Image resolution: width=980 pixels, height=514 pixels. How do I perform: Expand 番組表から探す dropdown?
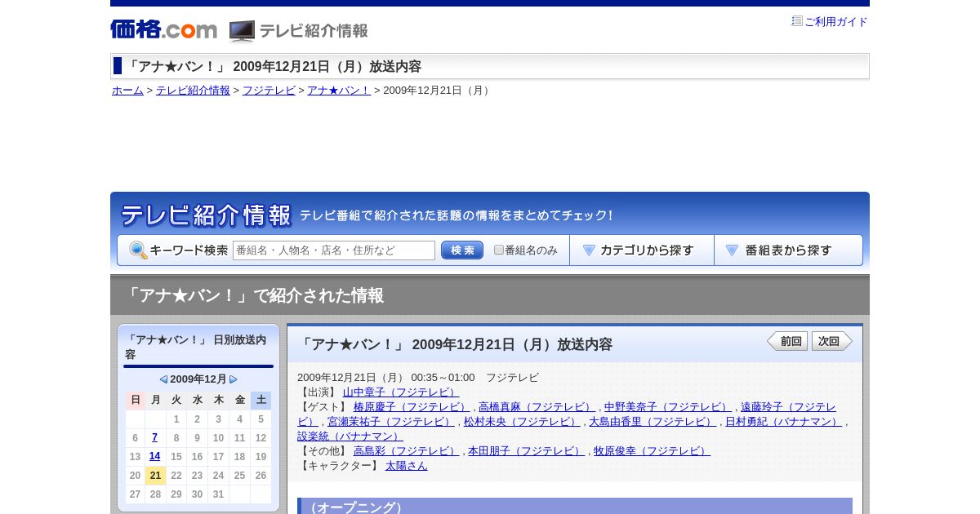[788, 250]
